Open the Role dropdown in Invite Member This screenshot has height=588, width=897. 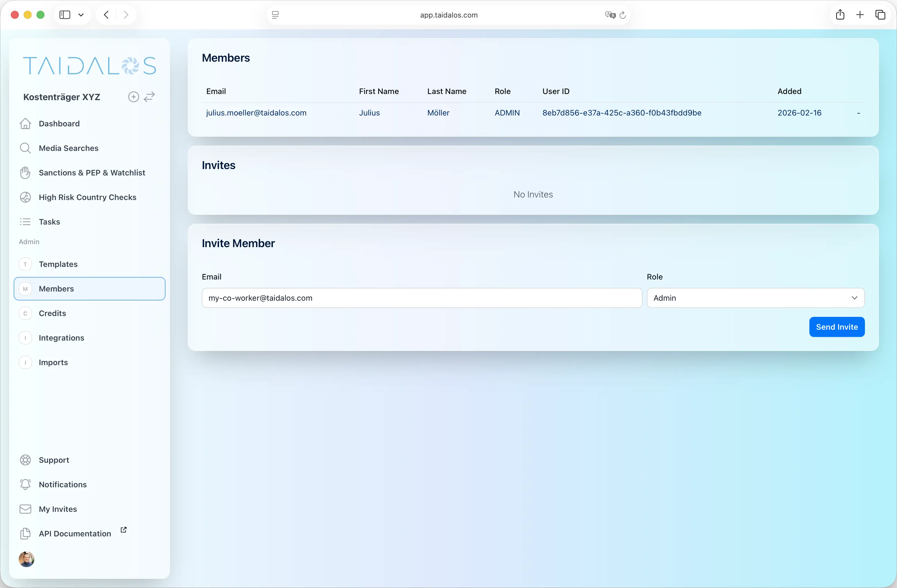pos(755,298)
